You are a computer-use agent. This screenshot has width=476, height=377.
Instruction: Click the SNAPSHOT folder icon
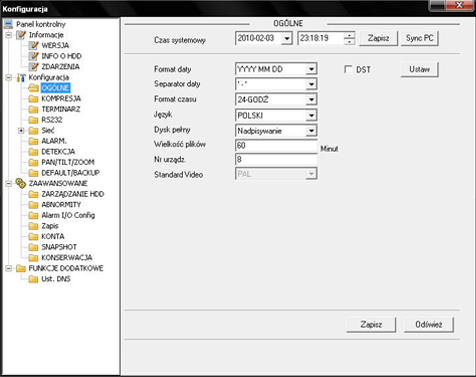33,247
